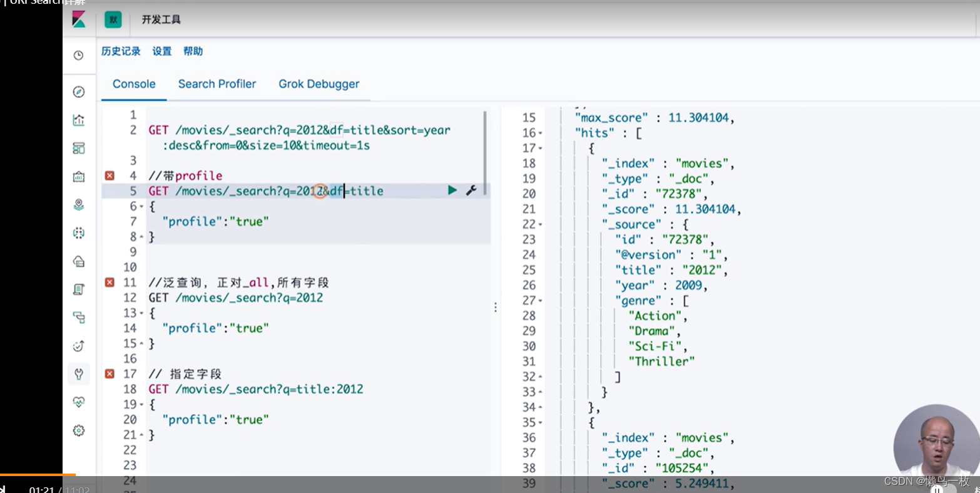This screenshot has width=980, height=493.
Task: Collapse the first hit object at line 17
Action: (x=541, y=148)
